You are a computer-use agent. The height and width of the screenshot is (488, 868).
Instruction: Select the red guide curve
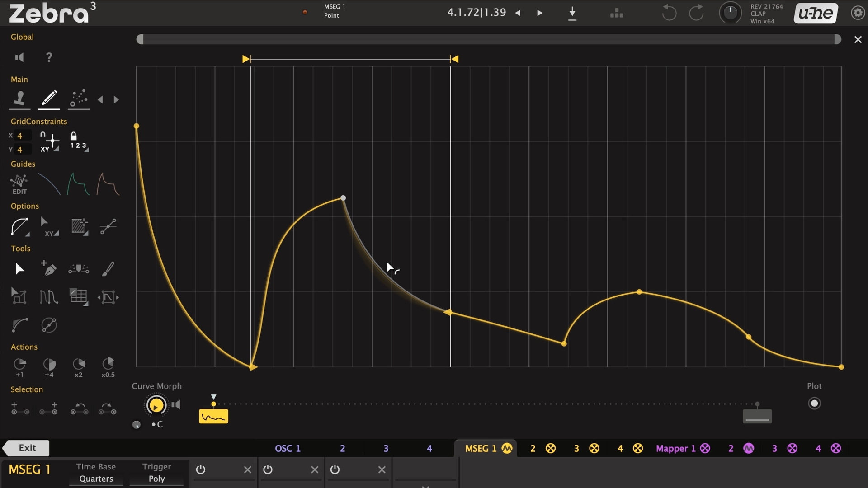click(108, 184)
